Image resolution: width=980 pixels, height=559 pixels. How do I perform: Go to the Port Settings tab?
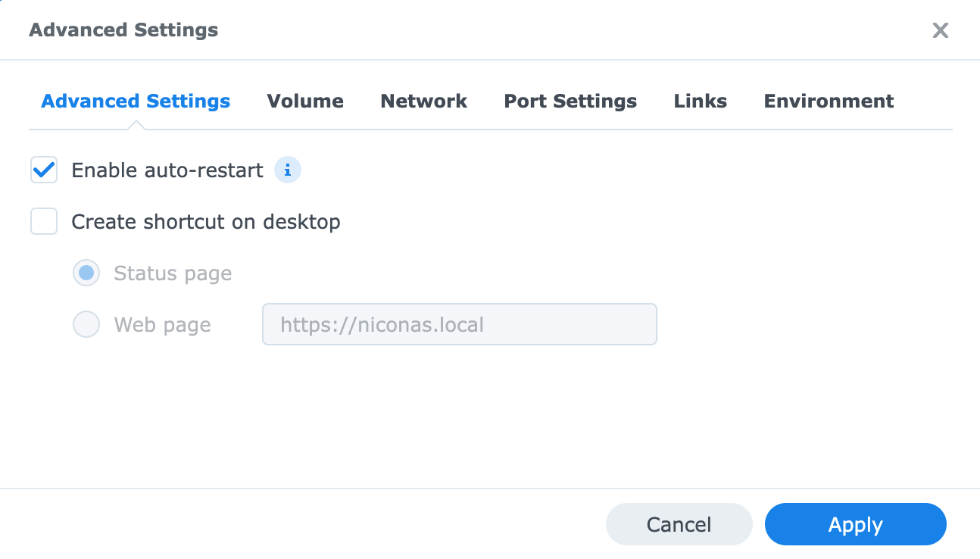point(570,101)
